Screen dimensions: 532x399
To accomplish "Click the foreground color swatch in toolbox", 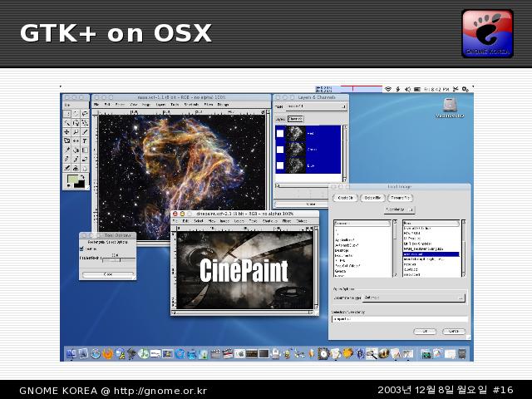I will point(71,178).
